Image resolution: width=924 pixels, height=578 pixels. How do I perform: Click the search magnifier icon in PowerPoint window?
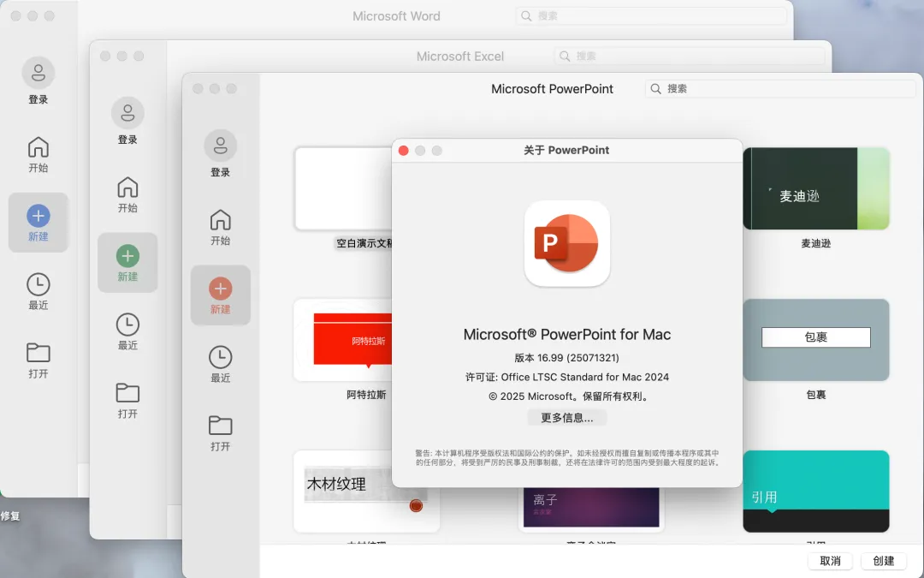655,89
